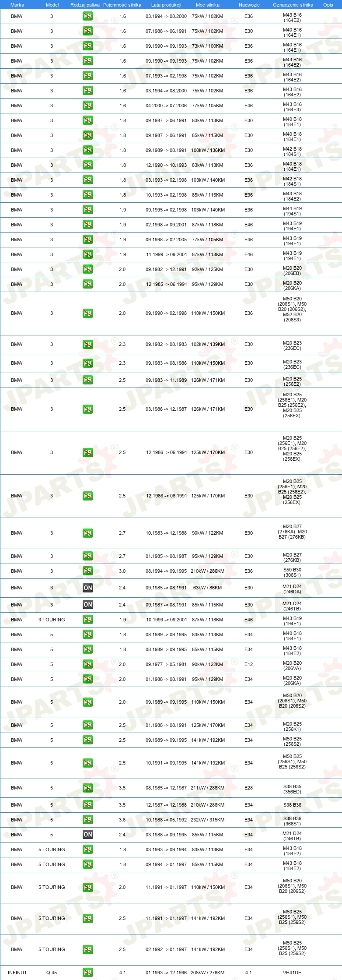Click petrol icon in 03.1986 -> 12.1987 row
Screen dimensions: 342x980
(87, 409)
